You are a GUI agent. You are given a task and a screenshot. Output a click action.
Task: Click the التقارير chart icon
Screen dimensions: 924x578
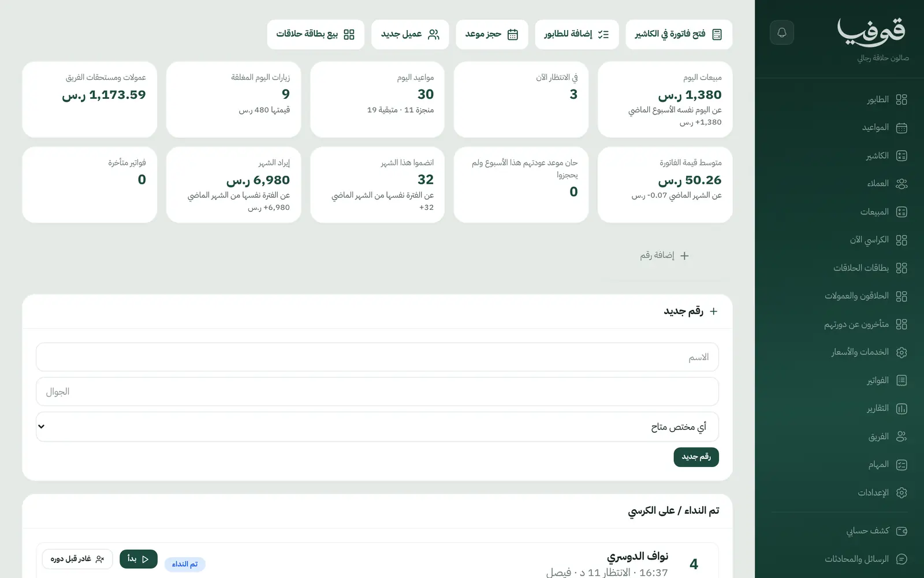pos(901,409)
